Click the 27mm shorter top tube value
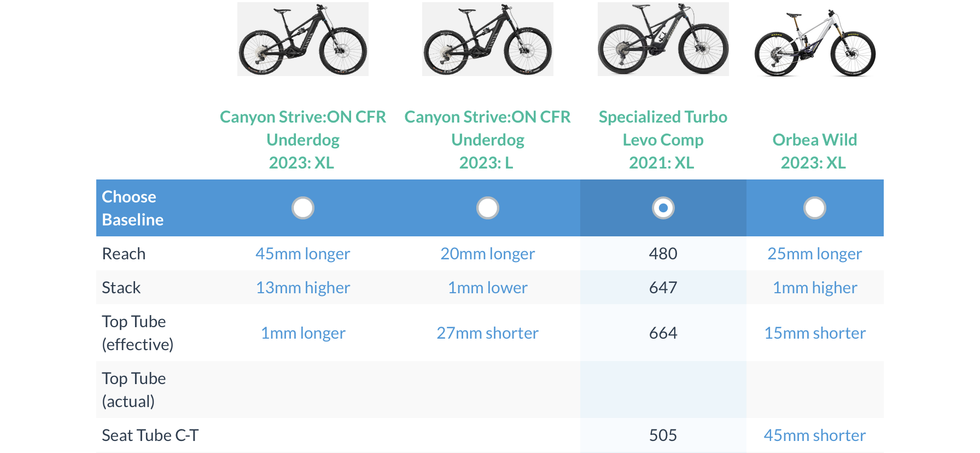The image size is (980, 453). pyautogui.click(x=488, y=333)
